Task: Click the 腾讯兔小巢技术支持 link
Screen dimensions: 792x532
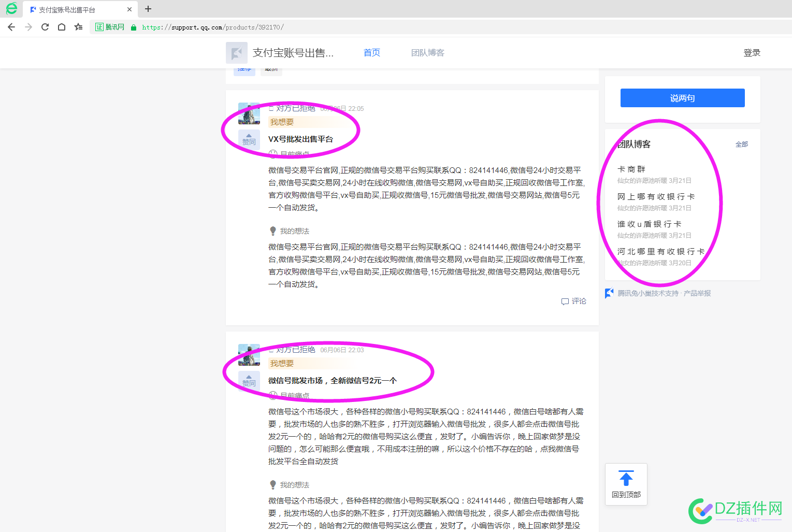Action: (648, 293)
